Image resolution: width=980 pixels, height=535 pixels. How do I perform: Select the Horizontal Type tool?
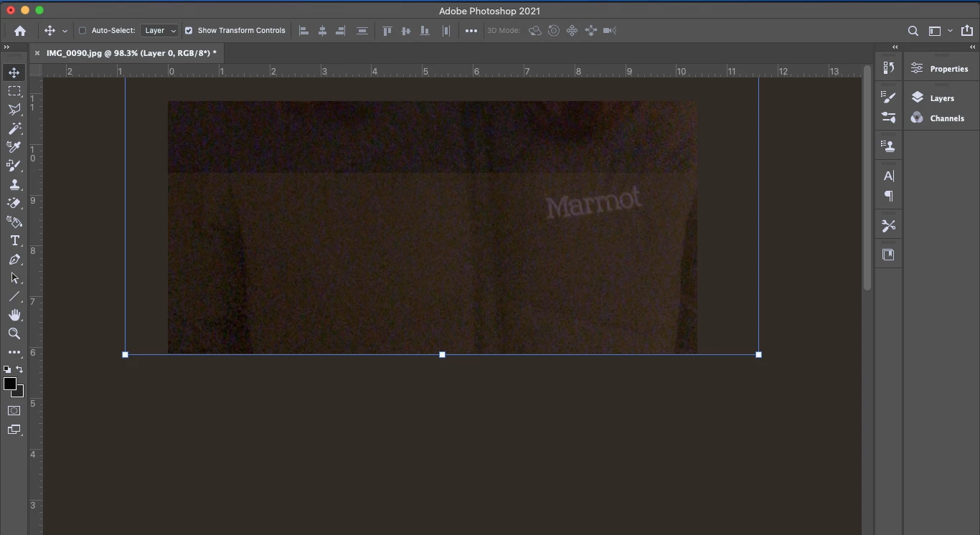click(14, 240)
